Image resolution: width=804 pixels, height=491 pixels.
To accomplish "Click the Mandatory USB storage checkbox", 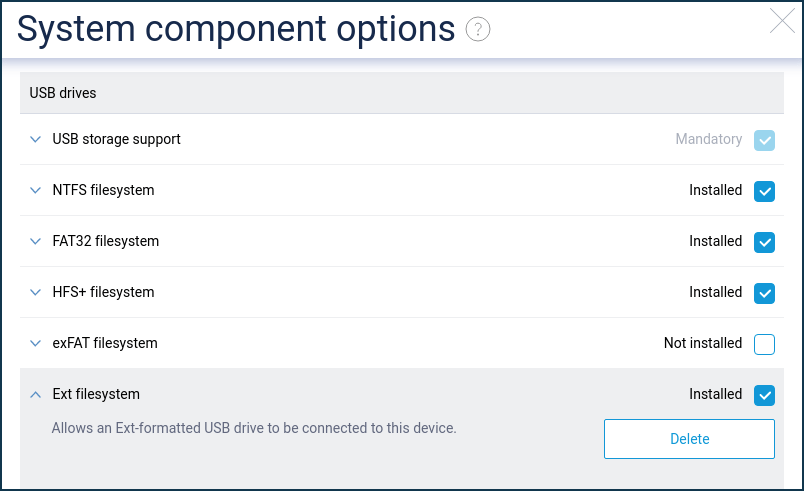I will point(764,140).
